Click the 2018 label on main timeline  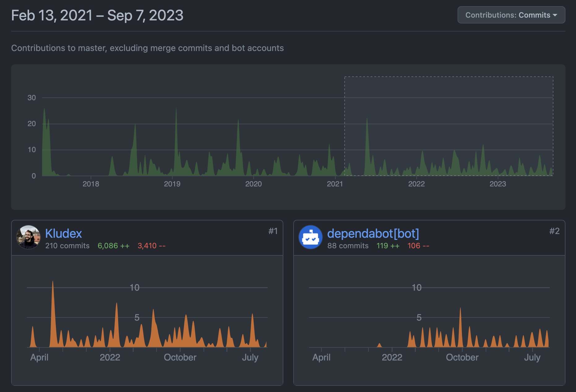click(x=91, y=184)
